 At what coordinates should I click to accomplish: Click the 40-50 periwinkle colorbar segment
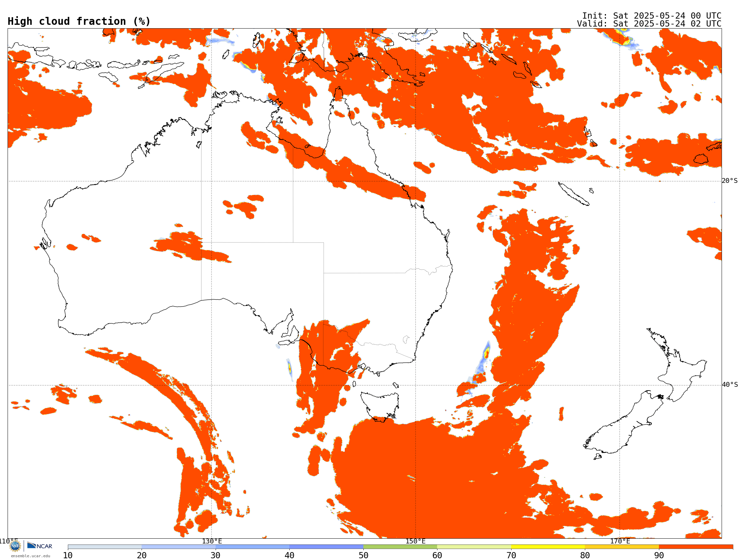click(326, 547)
